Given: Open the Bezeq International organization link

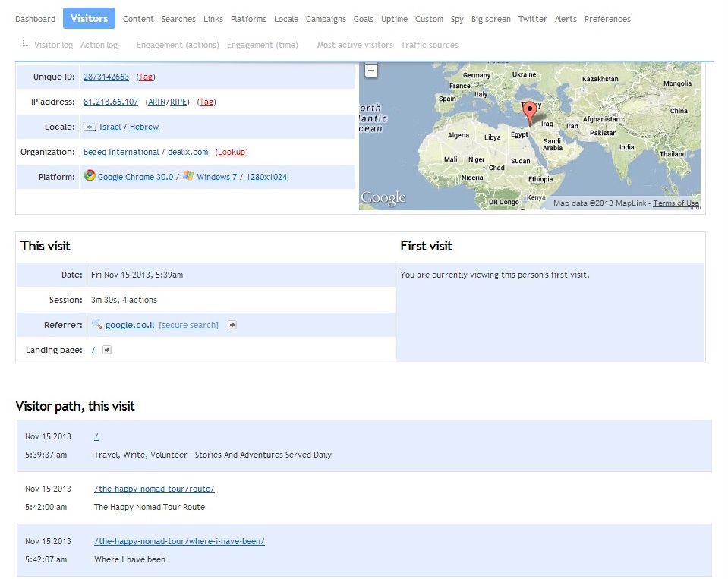Looking at the screenshot, I should click(x=121, y=152).
